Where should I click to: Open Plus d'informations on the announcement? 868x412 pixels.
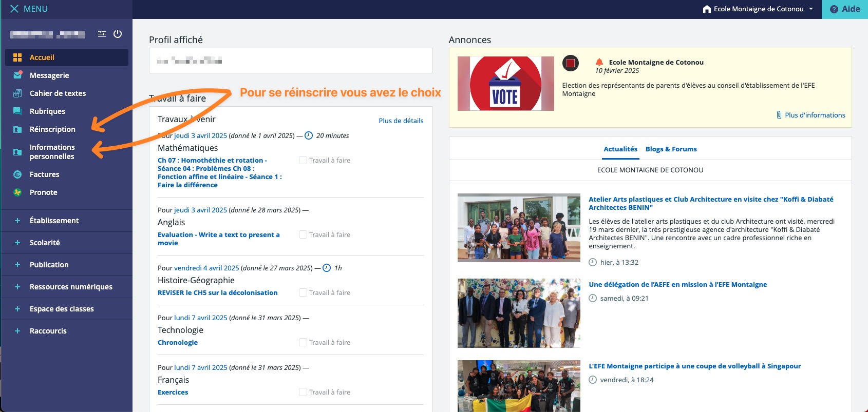click(x=814, y=115)
